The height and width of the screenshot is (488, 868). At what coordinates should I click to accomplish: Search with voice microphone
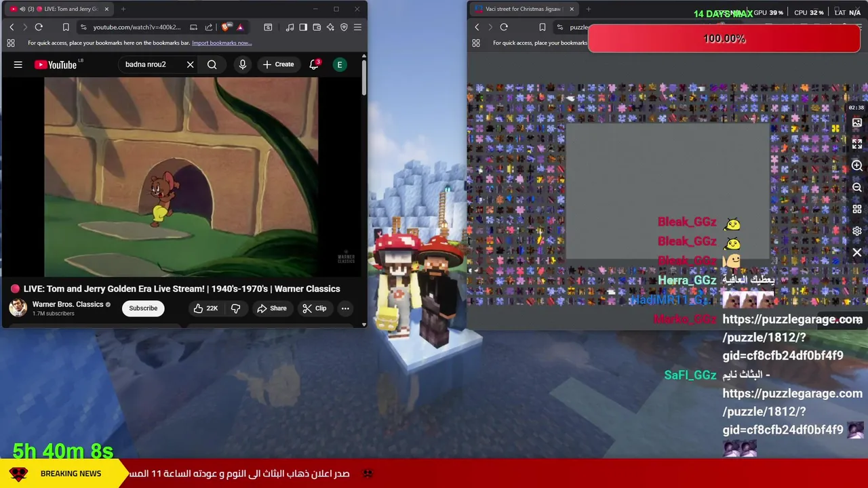[242, 64]
